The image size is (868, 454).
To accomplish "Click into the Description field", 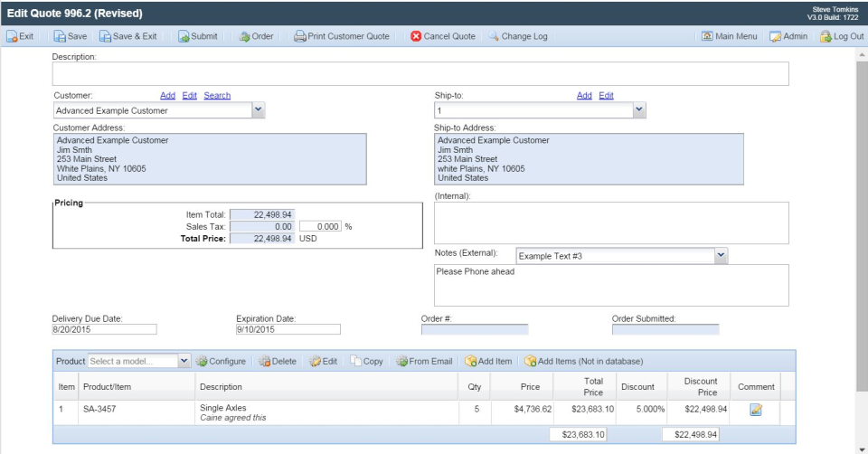I will (x=420, y=74).
